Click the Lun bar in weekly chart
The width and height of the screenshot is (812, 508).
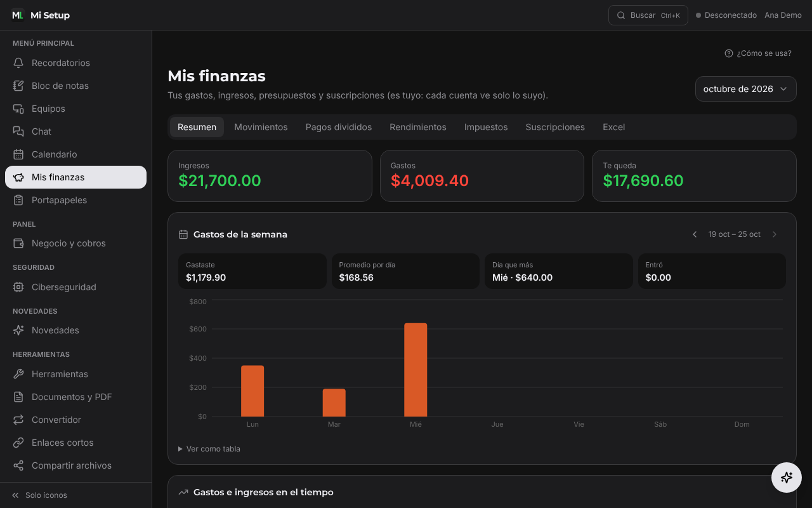[252, 391]
